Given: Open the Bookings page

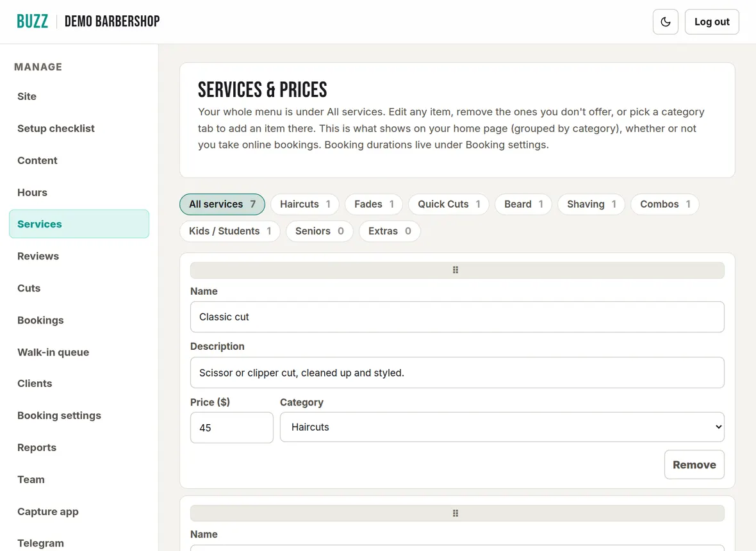Looking at the screenshot, I should coord(79,320).
